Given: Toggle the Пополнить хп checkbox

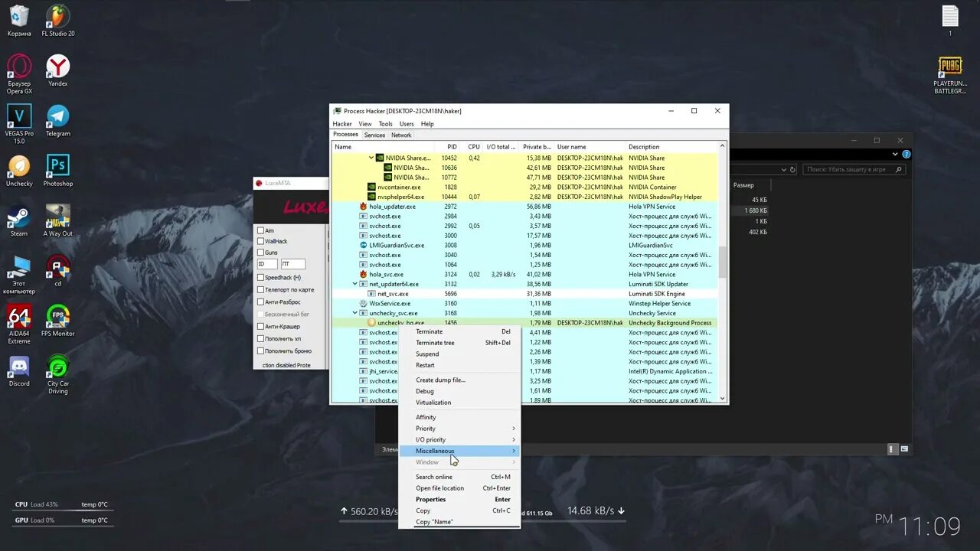Looking at the screenshot, I should point(260,338).
